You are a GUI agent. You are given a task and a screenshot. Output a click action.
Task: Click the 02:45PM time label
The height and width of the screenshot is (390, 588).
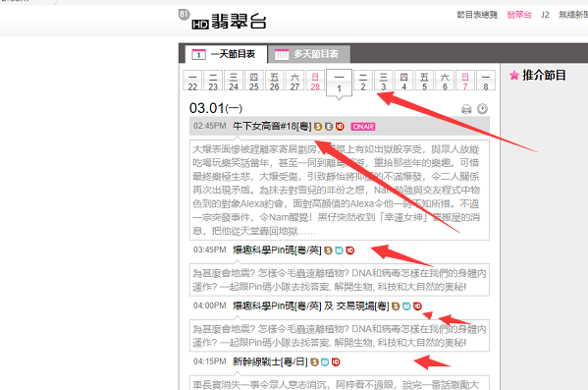click(x=210, y=126)
